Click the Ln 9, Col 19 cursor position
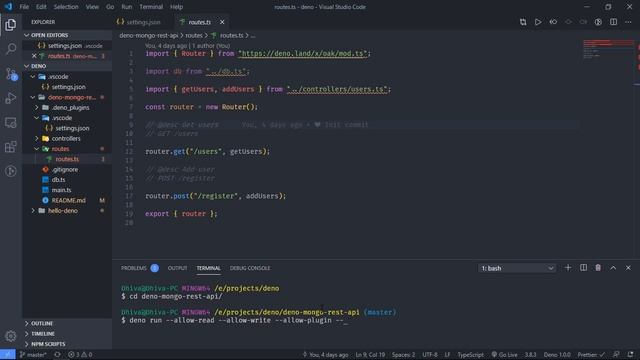 pos(370,355)
